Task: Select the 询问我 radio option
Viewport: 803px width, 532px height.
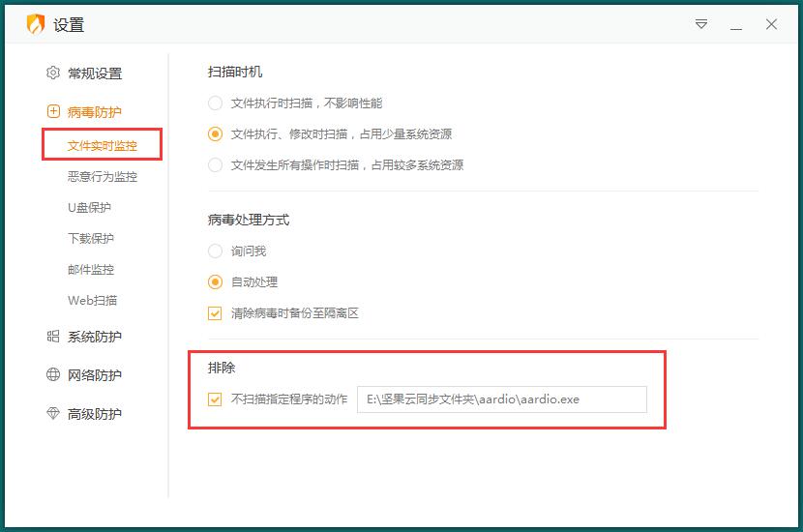Action: click(x=215, y=251)
